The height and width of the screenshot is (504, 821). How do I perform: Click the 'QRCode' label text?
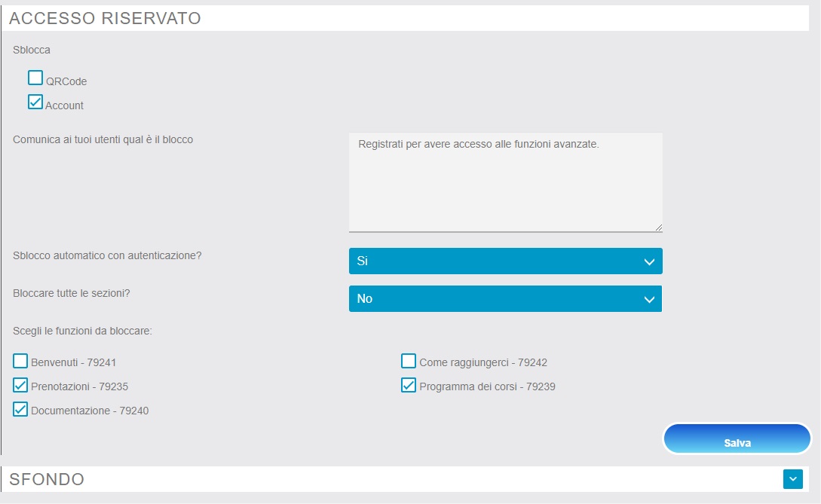tap(66, 81)
